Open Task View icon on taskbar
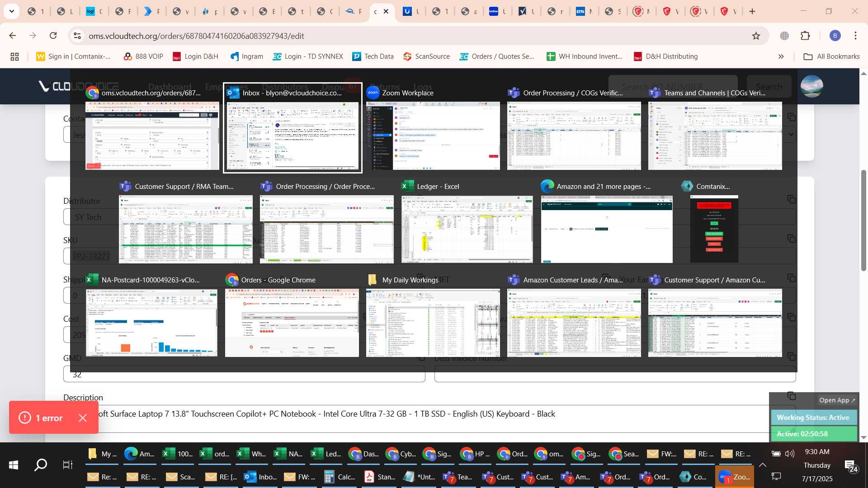 pyautogui.click(x=67, y=465)
